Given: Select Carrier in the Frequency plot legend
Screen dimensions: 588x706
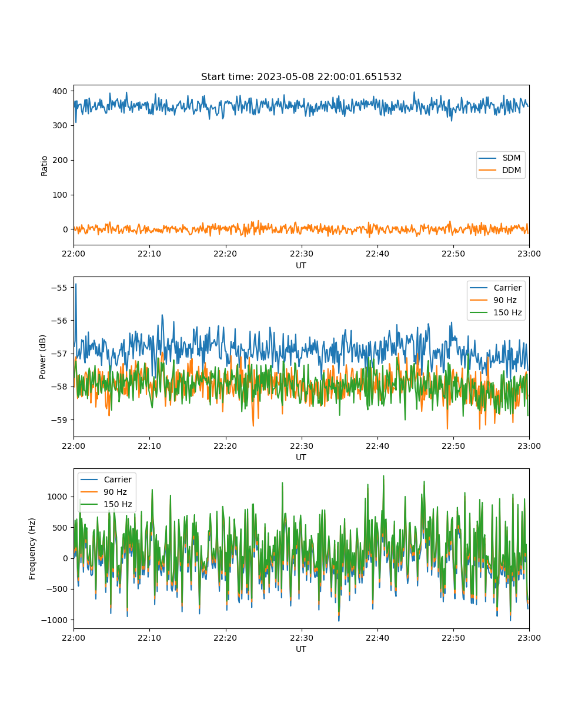Looking at the screenshot, I should [118, 479].
